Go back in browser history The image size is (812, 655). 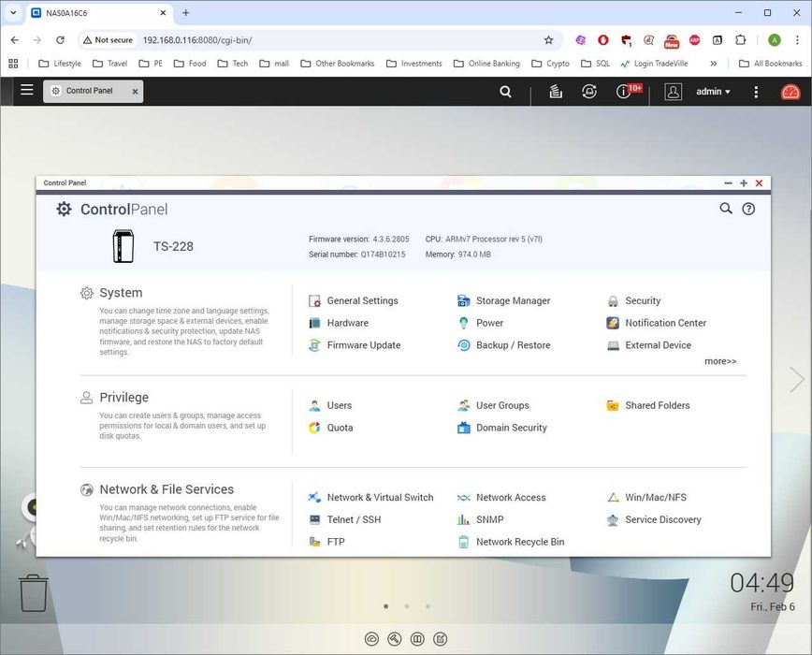point(15,40)
